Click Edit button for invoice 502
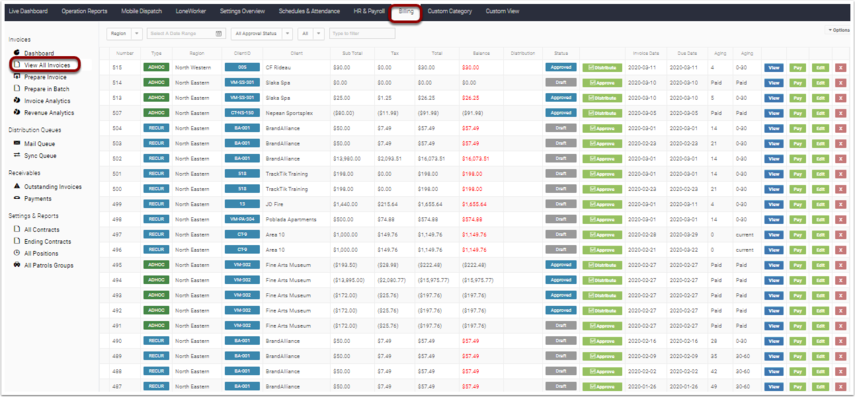This screenshot has width=855, height=397. pyautogui.click(x=820, y=159)
